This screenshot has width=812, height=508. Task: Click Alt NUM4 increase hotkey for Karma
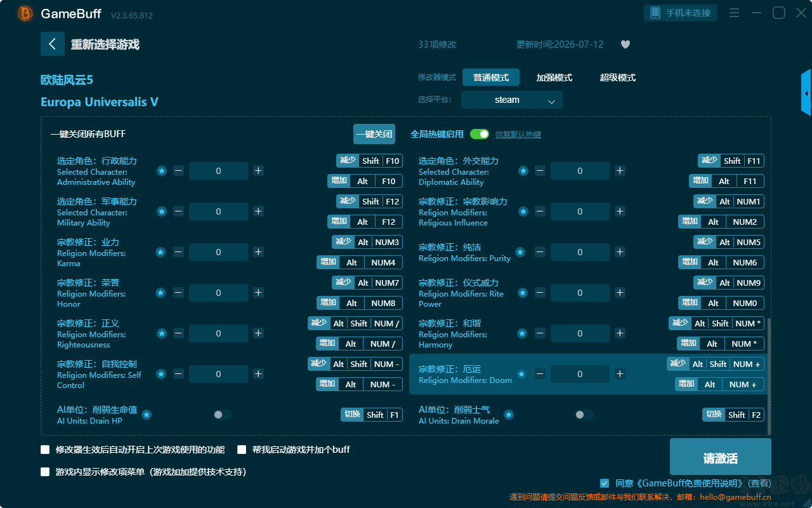[360, 262]
